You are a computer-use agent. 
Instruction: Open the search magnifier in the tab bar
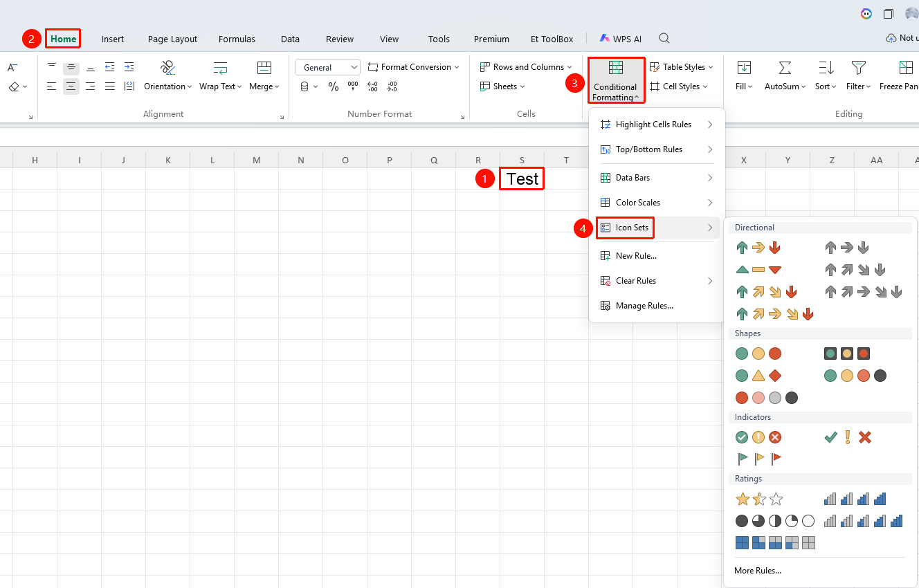664,39
